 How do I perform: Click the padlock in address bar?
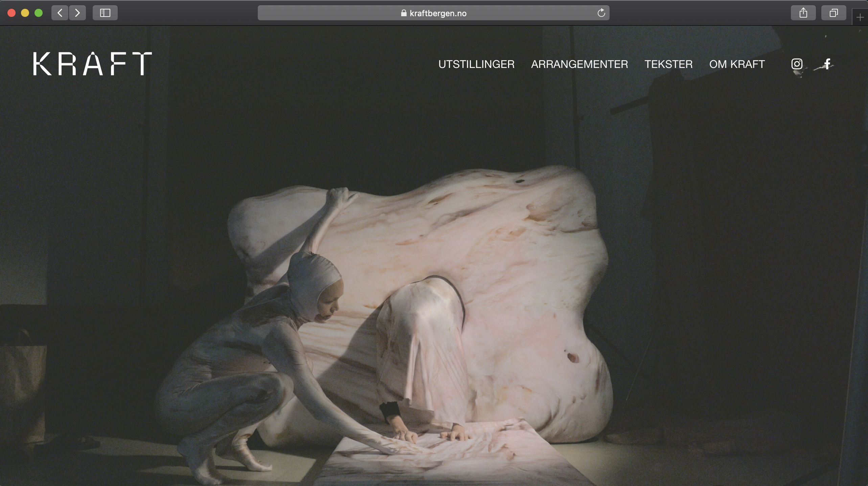(404, 13)
